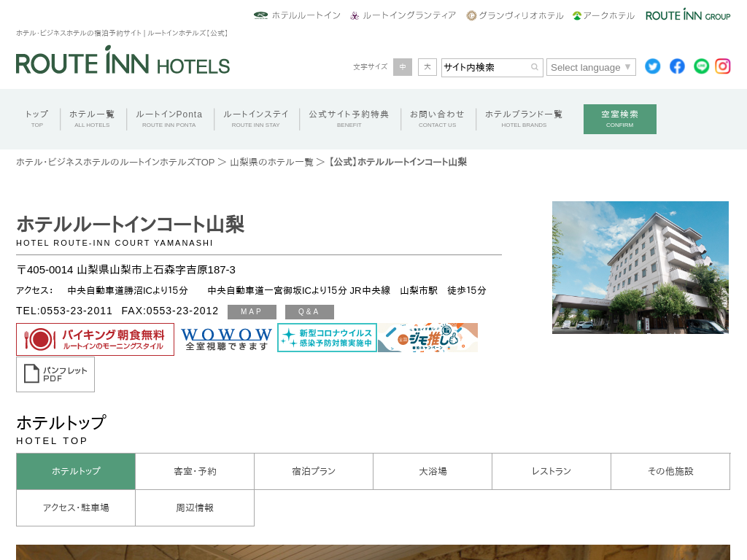Click the MAP button
Screen dimensions: 747x560
[x=252, y=312]
